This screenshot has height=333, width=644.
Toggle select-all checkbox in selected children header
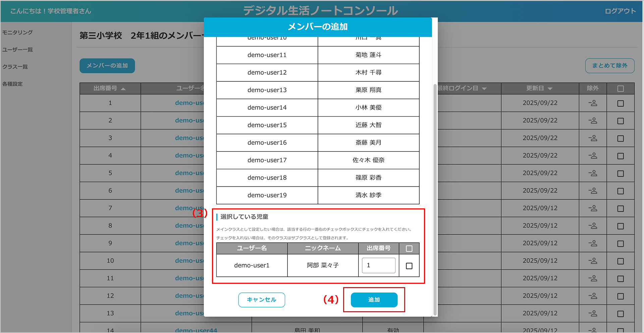(x=409, y=249)
